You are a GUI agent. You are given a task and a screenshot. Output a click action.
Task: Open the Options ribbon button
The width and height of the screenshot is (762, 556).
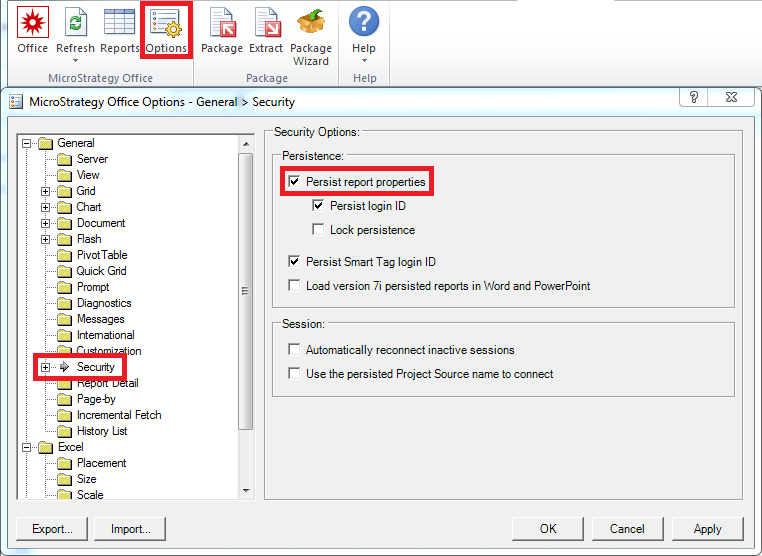(x=166, y=30)
